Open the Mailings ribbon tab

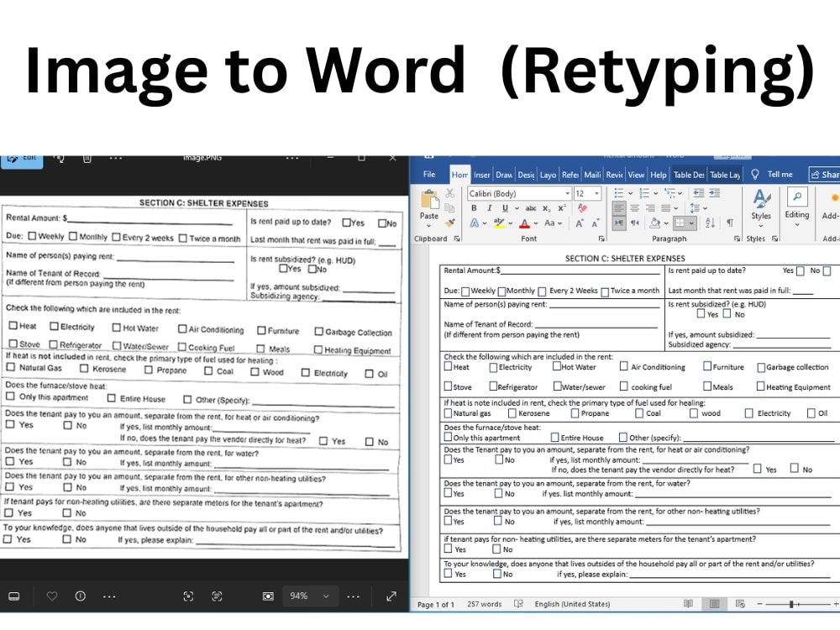tap(592, 175)
